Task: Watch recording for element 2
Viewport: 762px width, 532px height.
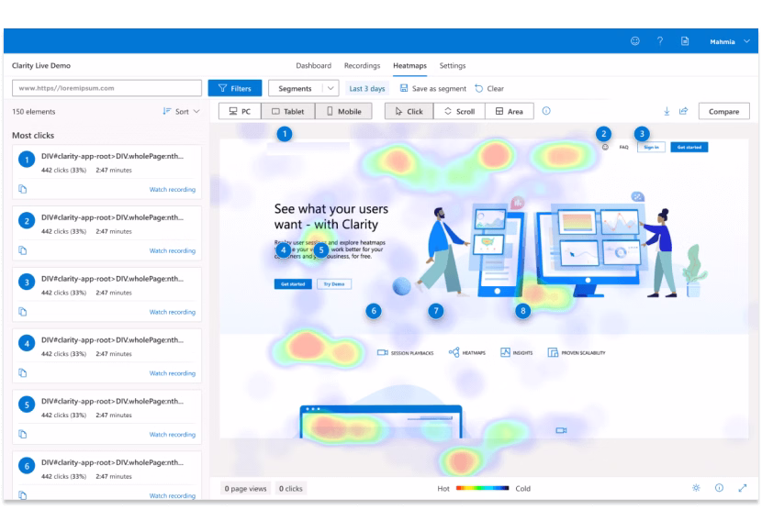Action: pos(172,250)
